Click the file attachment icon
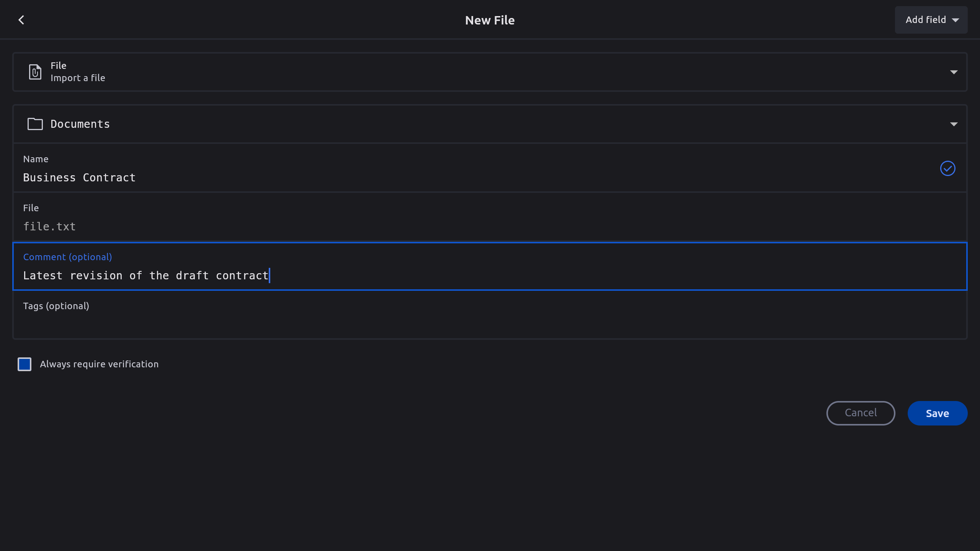Screen dimensions: 980x551 tap(35, 72)
